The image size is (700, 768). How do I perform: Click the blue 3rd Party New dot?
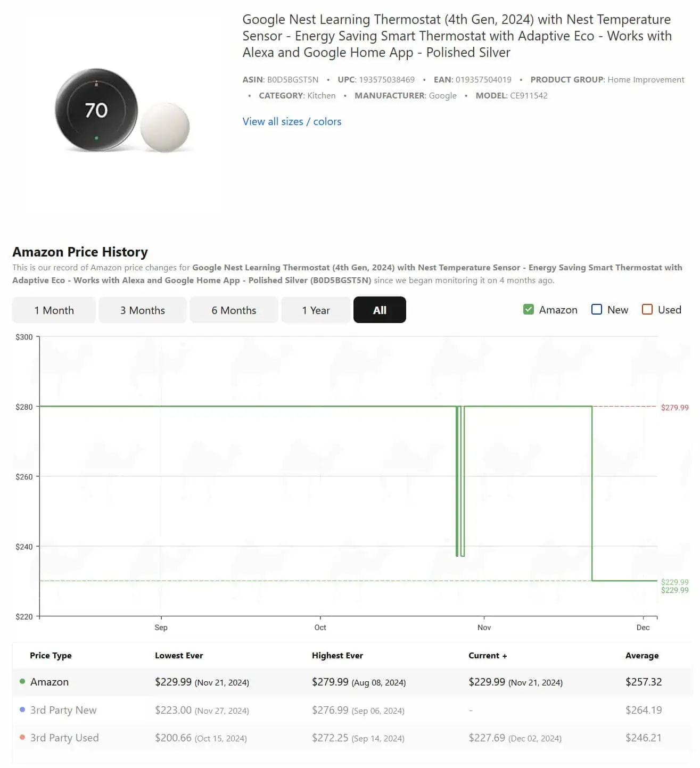click(22, 710)
